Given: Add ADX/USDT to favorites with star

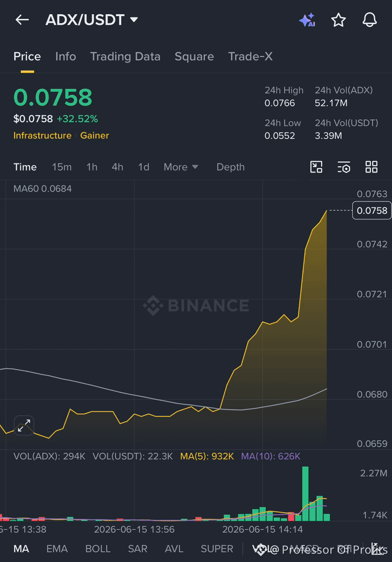Looking at the screenshot, I should click(x=339, y=20).
